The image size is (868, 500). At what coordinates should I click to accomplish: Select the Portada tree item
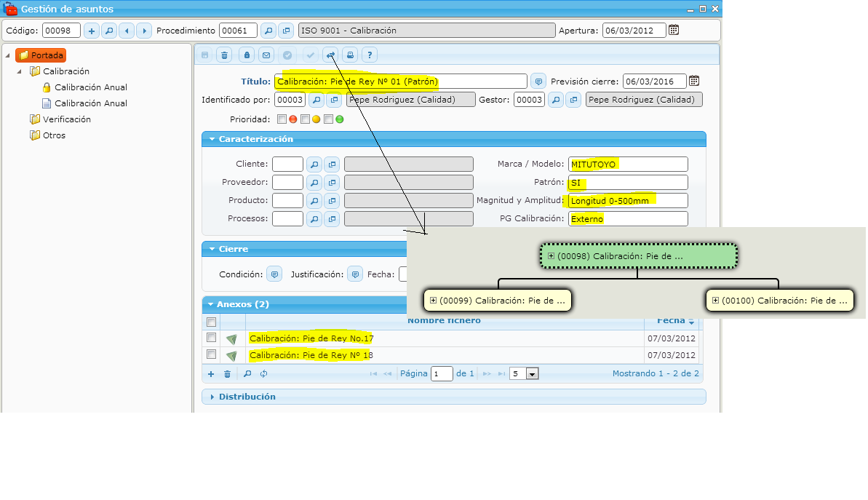coord(41,55)
